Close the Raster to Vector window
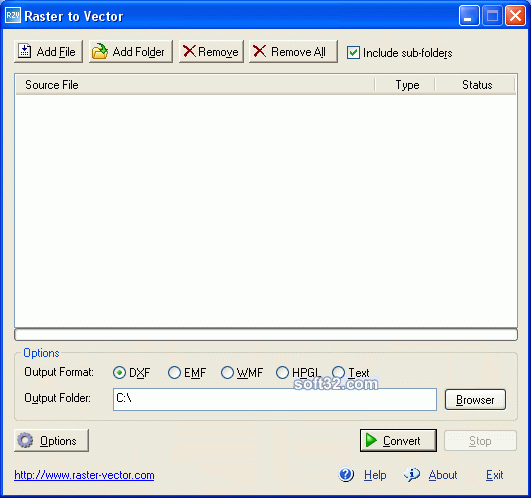Viewport: 531px width, 498px height. [515, 16]
